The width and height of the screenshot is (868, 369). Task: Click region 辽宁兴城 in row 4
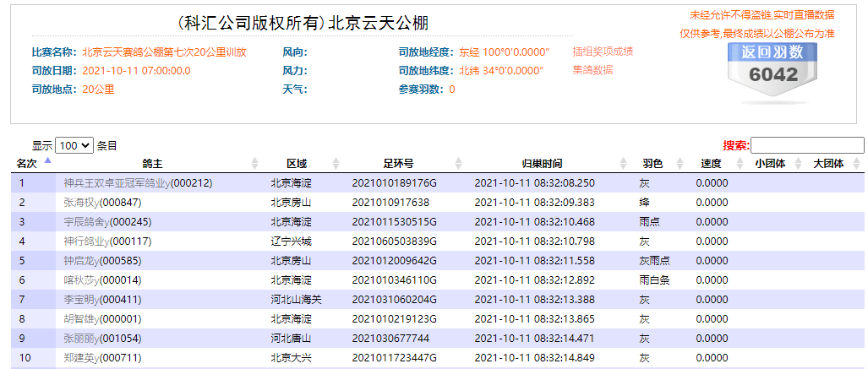coord(292,241)
